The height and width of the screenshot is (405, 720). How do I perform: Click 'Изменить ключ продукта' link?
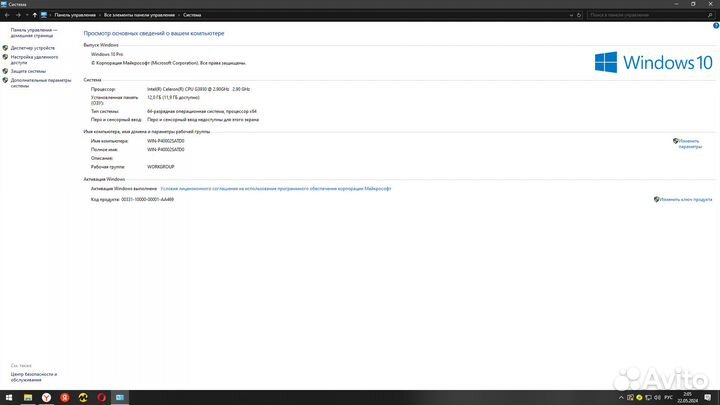(686, 199)
